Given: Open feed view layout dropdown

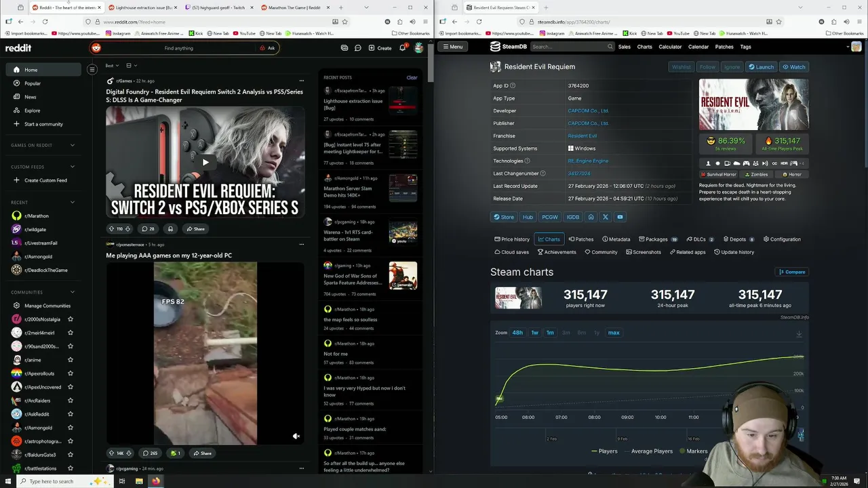Looking at the screenshot, I should pos(132,66).
